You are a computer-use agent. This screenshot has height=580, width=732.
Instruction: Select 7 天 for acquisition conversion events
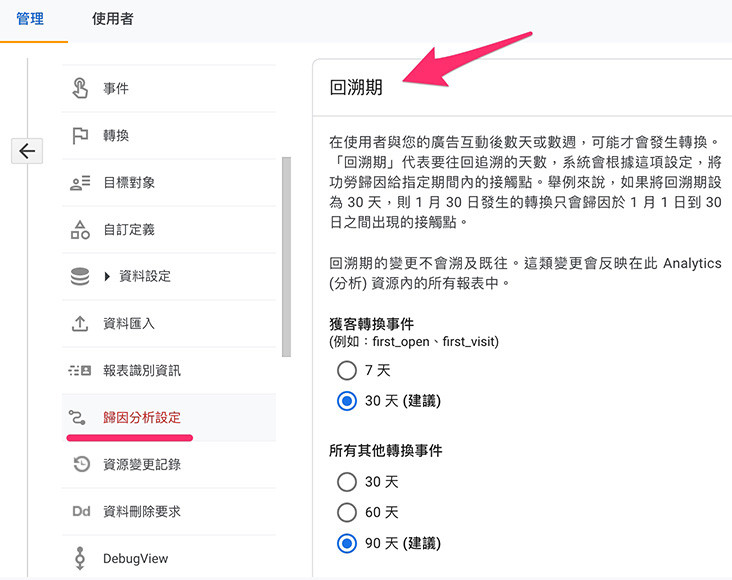[347, 370]
